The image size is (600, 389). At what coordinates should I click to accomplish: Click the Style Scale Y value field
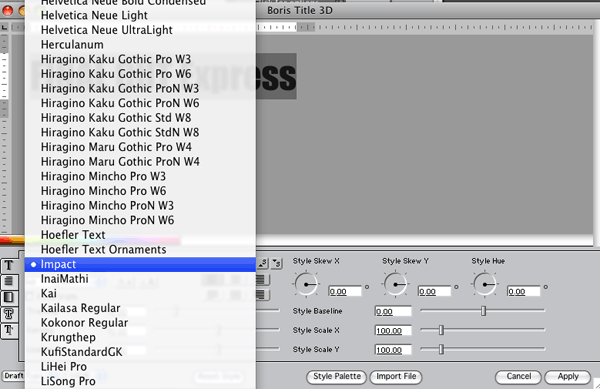[393, 350]
